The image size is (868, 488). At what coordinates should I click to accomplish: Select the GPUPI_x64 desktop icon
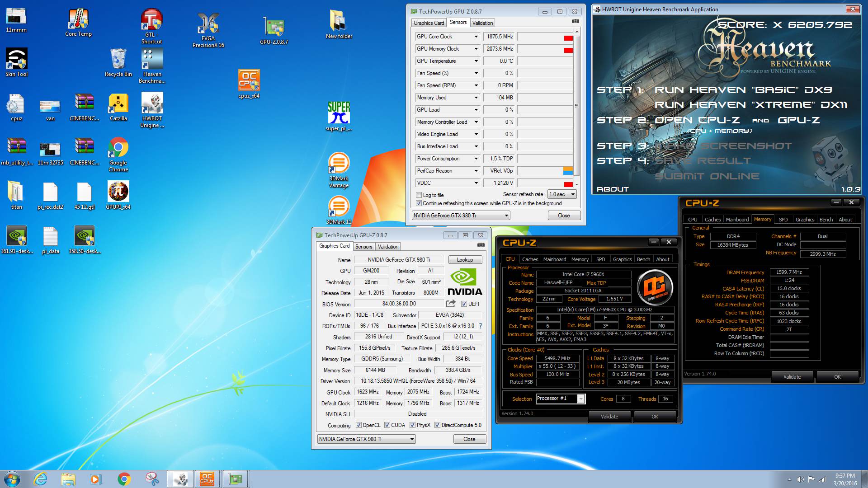[x=118, y=195]
